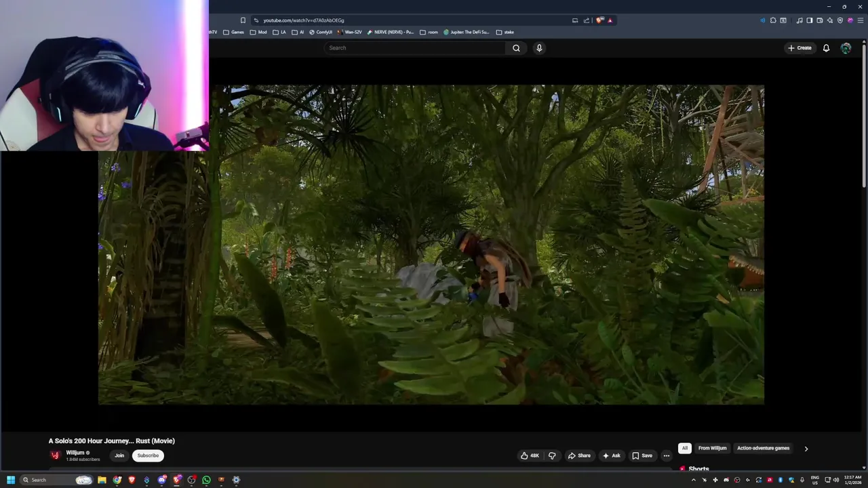Image resolution: width=868 pixels, height=488 pixels.
Task: Click Join on Willjum channel
Action: coord(119,455)
